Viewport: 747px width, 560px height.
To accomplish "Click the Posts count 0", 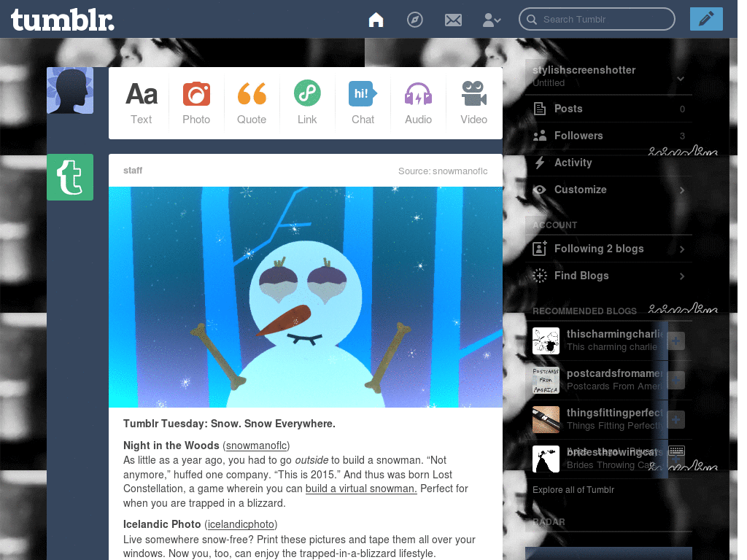I will [x=682, y=109].
